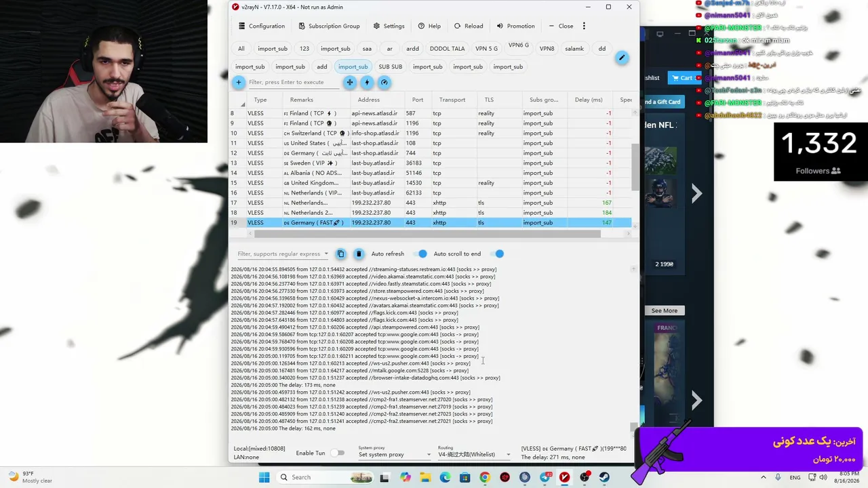Select the SUB SUB subscription tab
This screenshot has height=488, width=868.
click(391, 66)
